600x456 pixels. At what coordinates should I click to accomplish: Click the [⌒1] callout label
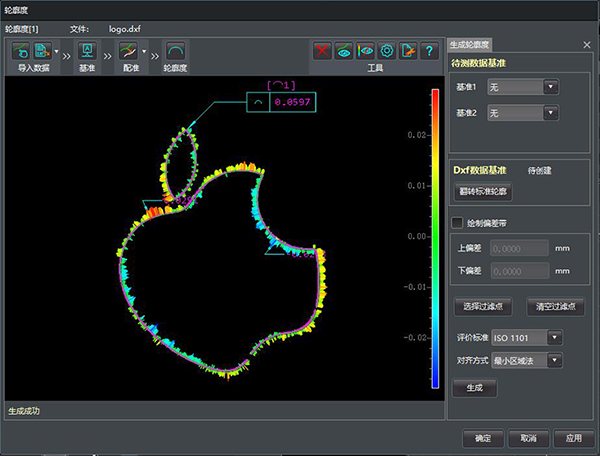pyautogui.click(x=281, y=85)
